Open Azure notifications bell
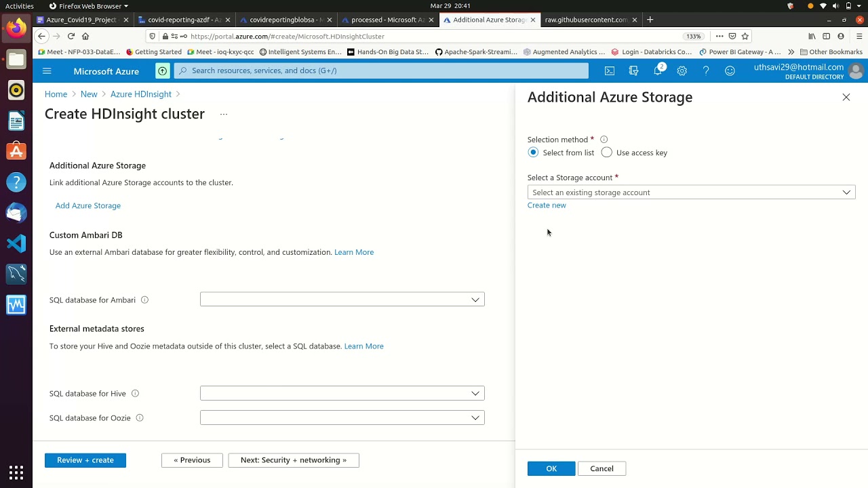The height and width of the screenshot is (488, 868). (x=658, y=70)
